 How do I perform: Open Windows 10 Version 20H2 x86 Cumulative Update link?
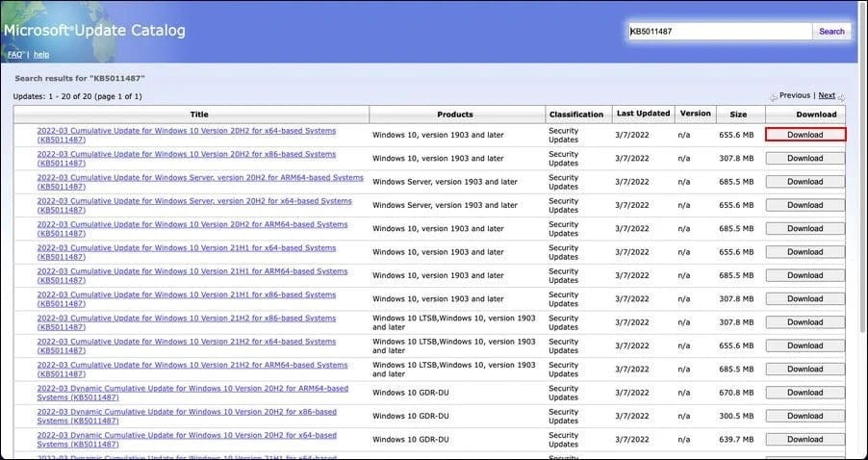click(x=187, y=159)
